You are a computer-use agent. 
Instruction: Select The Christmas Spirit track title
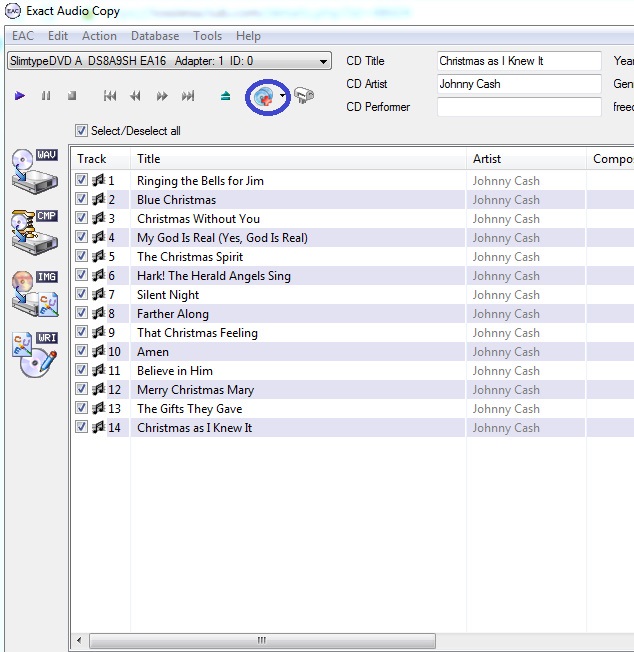click(190, 257)
